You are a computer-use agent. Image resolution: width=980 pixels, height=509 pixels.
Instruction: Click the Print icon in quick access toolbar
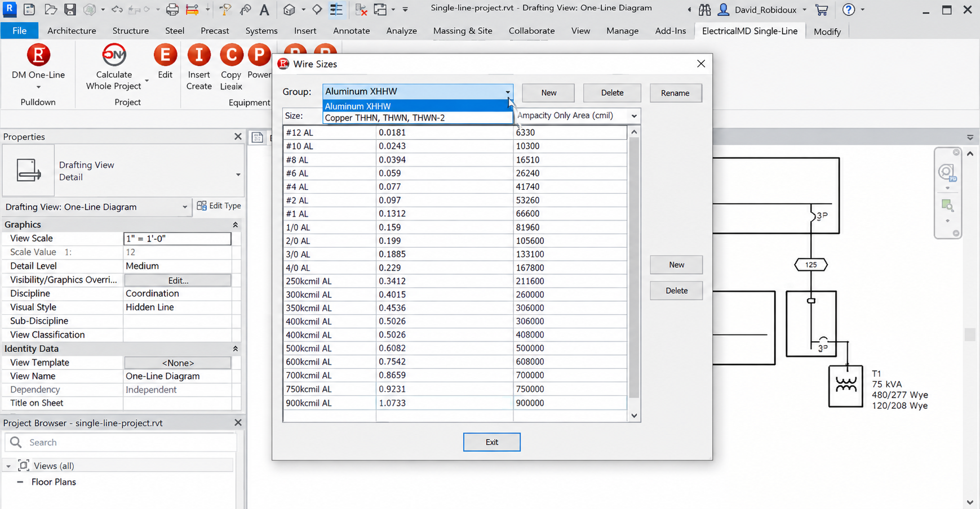pos(172,10)
